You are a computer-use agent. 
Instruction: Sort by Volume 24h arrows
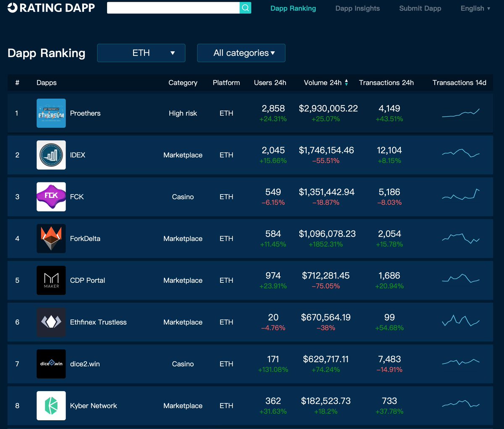(x=346, y=83)
